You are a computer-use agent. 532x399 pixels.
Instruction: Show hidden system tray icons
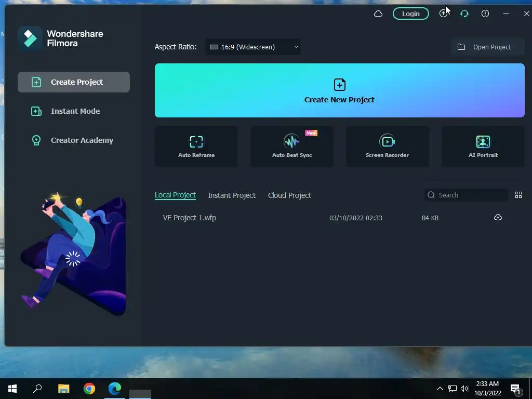click(440, 389)
